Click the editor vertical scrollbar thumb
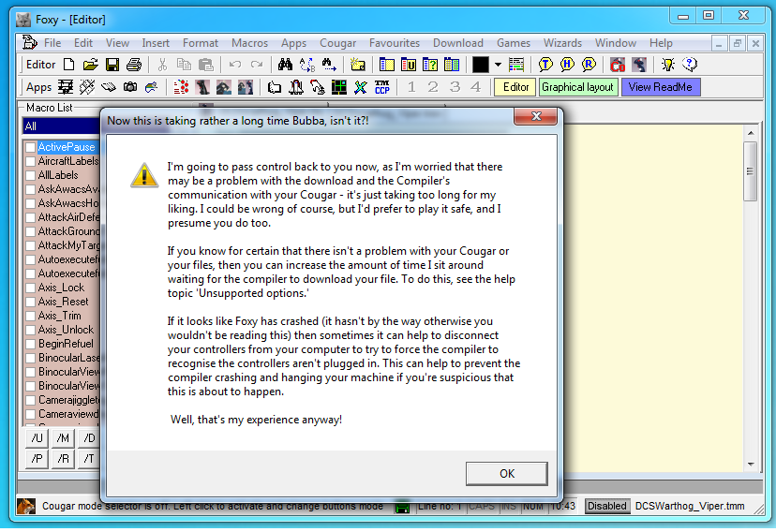The image size is (776, 532). coord(751,171)
